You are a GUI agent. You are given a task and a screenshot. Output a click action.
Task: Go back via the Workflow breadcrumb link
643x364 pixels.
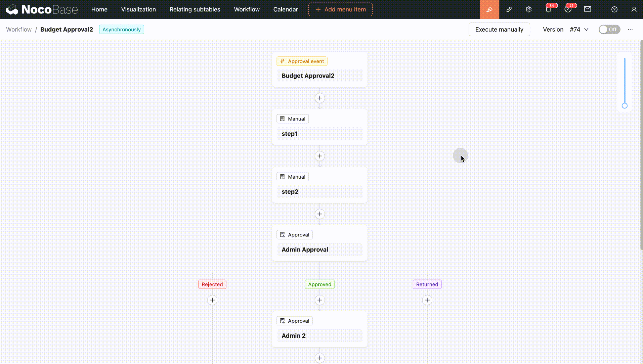coord(18,30)
